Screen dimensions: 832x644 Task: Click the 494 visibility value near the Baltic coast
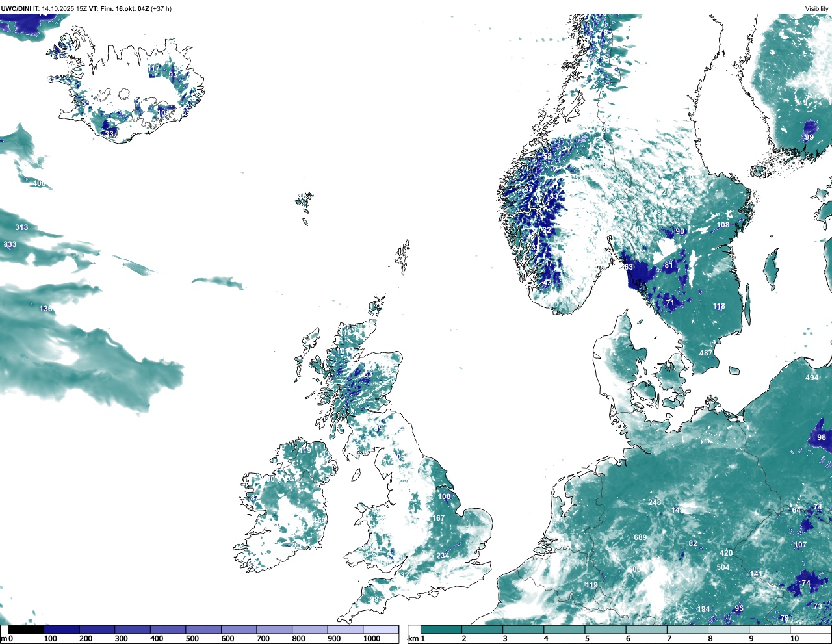click(x=812, y=378)
